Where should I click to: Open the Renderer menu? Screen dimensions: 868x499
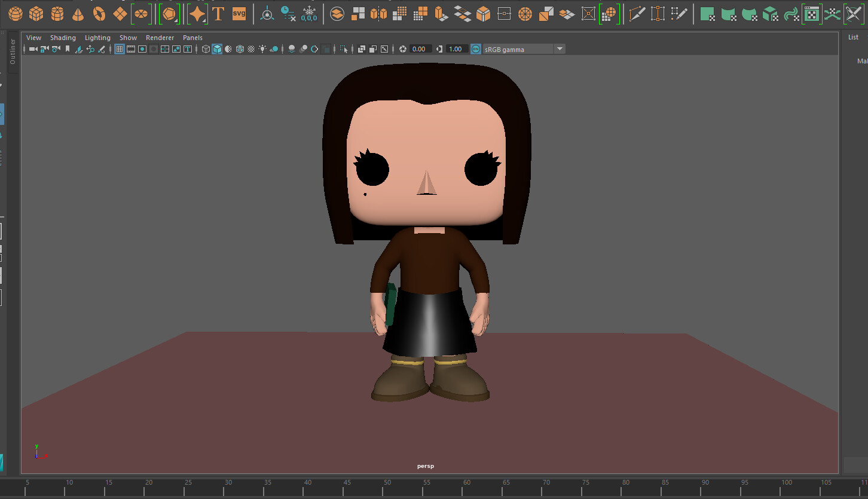pyautogui.click(x=160, y=38)
